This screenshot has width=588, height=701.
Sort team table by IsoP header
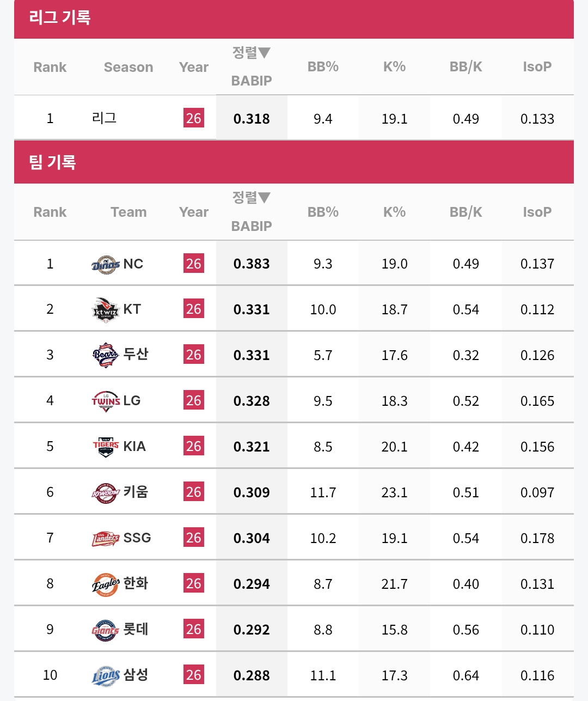[x=537, y=212]
